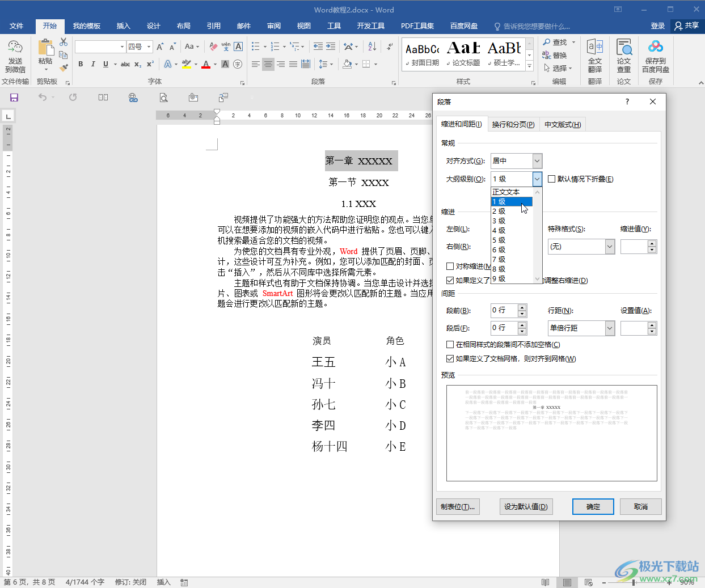Open the 插入 ribbon tab
This screenshot has width=705, height=588.
(x=123, y=26)
